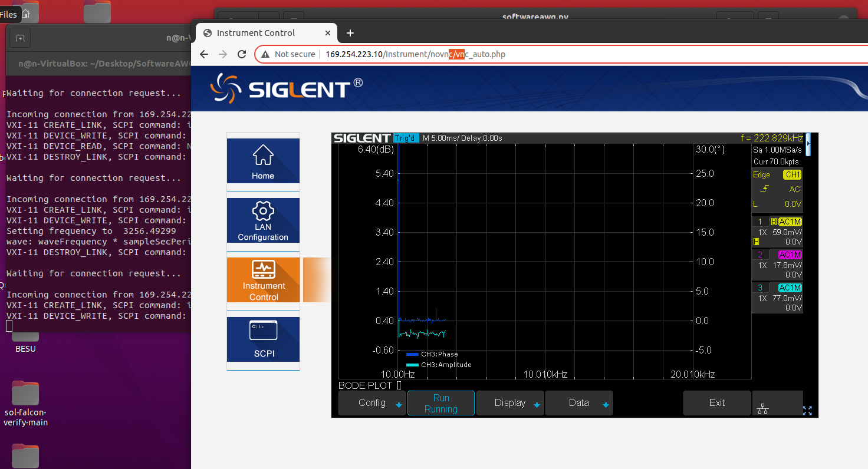
Task: Click the CH3:Amplitude legend entry
Action: [x=439, y=365]
